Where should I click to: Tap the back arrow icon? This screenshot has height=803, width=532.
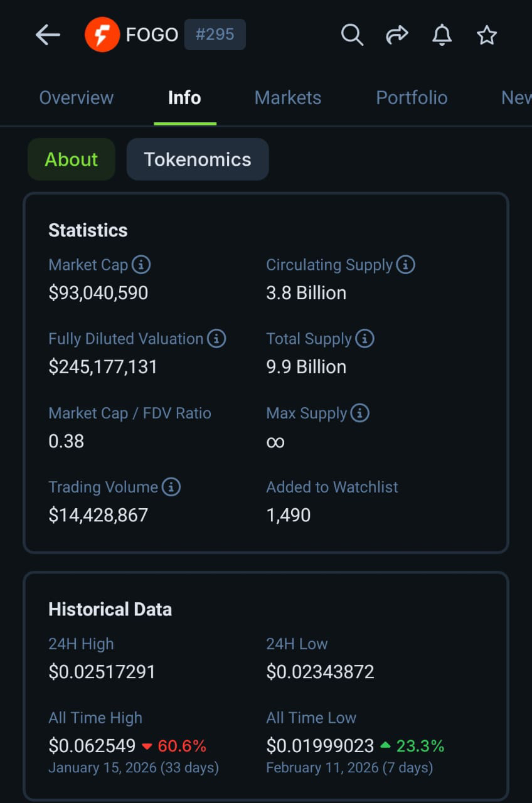point(48,35)
